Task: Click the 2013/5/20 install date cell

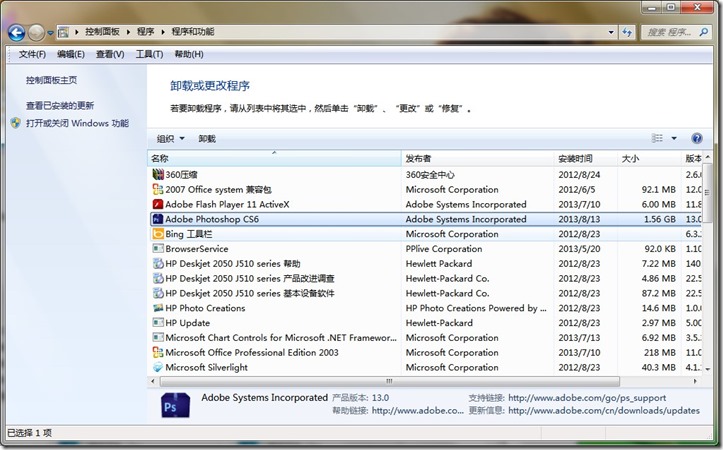Action: coord(579,249)
